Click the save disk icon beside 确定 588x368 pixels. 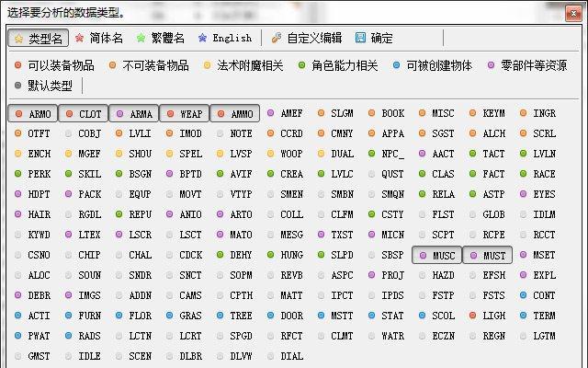(x=360, y=38)
